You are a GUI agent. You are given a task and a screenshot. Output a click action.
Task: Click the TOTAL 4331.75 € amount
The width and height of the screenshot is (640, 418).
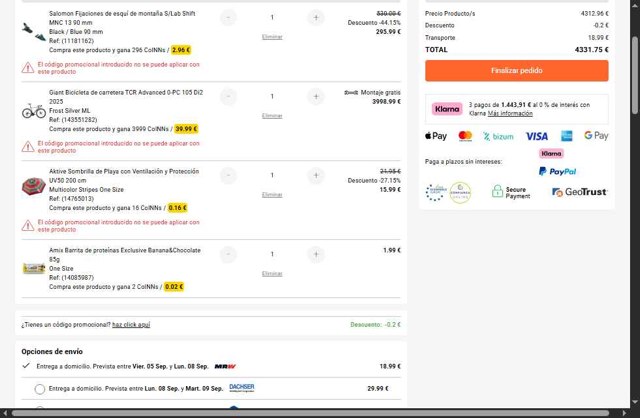tap(591, 50)
